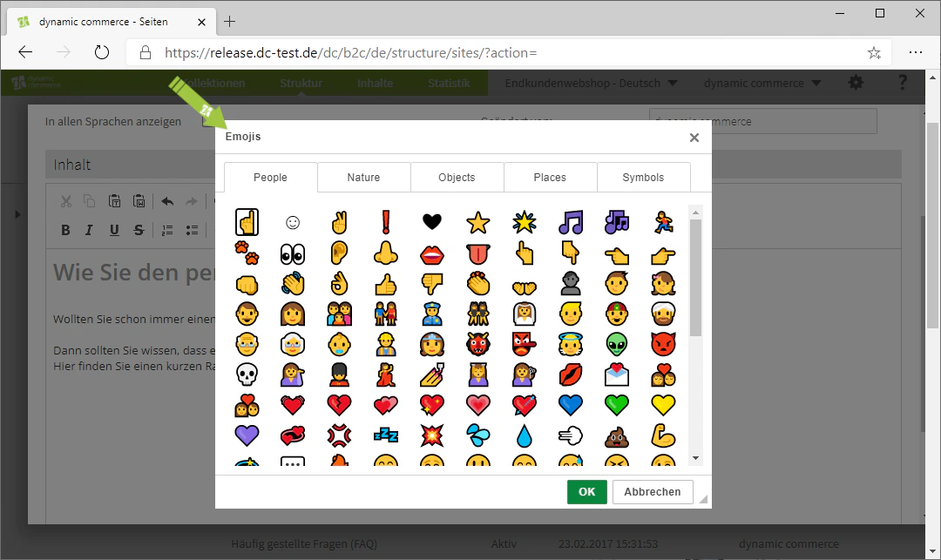The image size is (941, 560).
Task: Select the black heart emoji
Action: 431,222
